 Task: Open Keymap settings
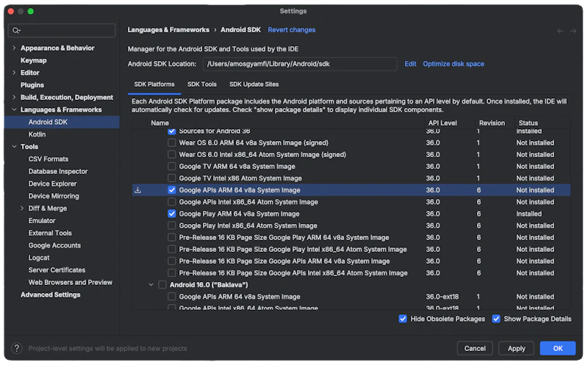tap(34, 60)
